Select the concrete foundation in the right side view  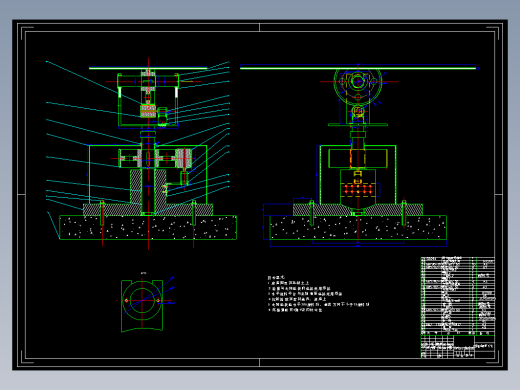click(358, 227)
